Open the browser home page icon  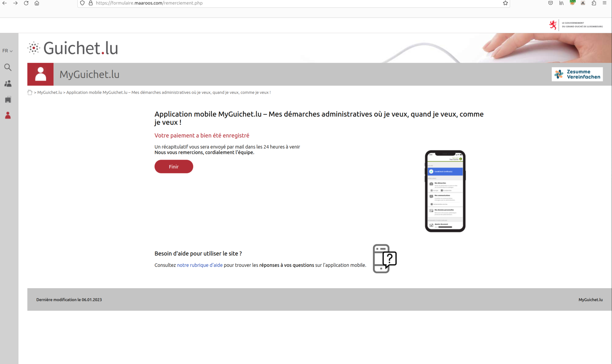[37, 3]
